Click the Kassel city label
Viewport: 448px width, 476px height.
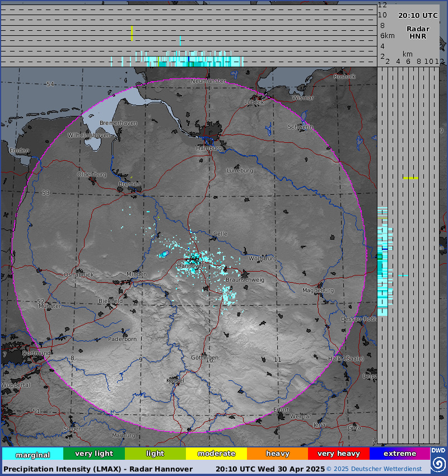(x=175, y=380)
